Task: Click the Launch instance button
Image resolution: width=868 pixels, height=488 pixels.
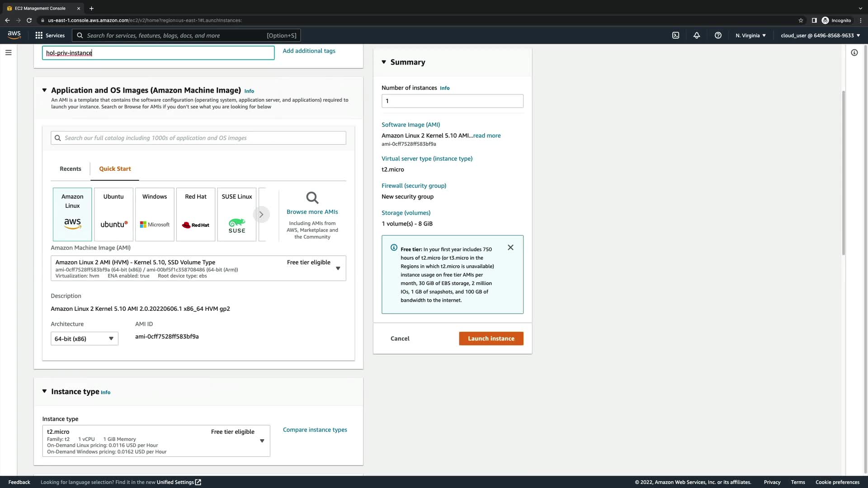Action: (491, 338)
